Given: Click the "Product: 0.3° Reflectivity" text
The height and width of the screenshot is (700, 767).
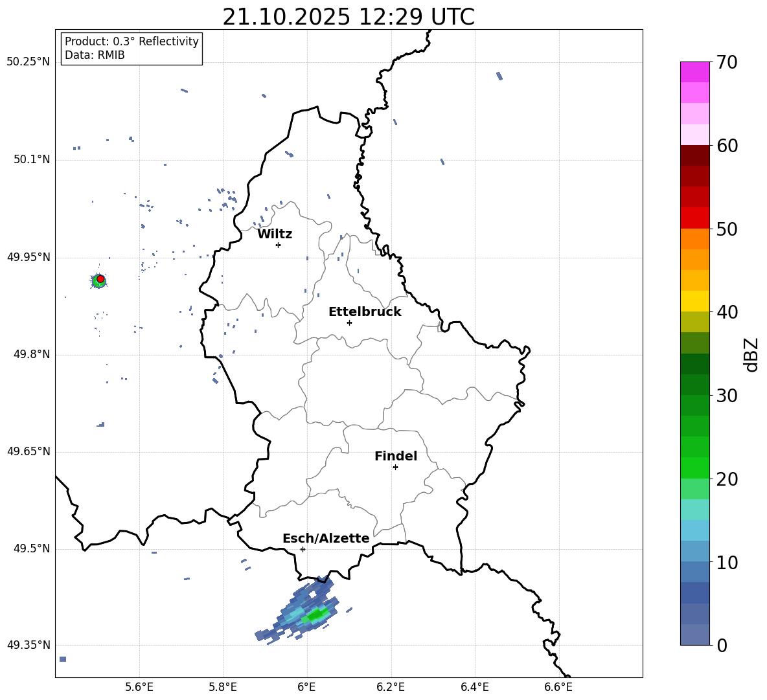Looking at the screenshot, I should (132, 41).
